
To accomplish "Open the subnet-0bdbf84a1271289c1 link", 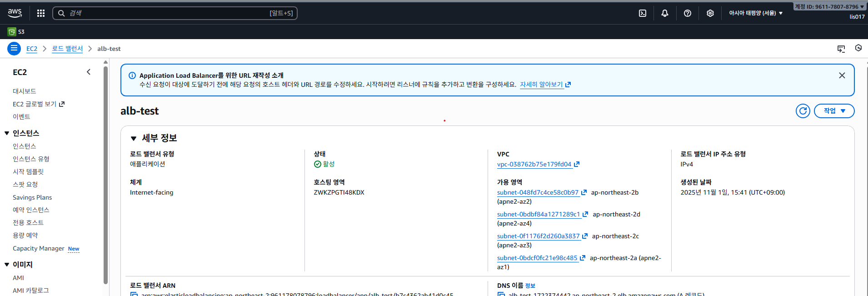I will point(539,214).
